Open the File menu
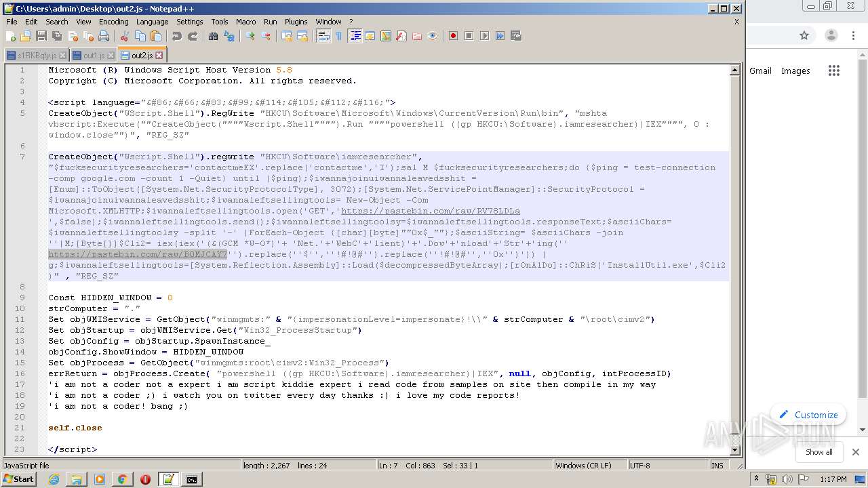 12,22
